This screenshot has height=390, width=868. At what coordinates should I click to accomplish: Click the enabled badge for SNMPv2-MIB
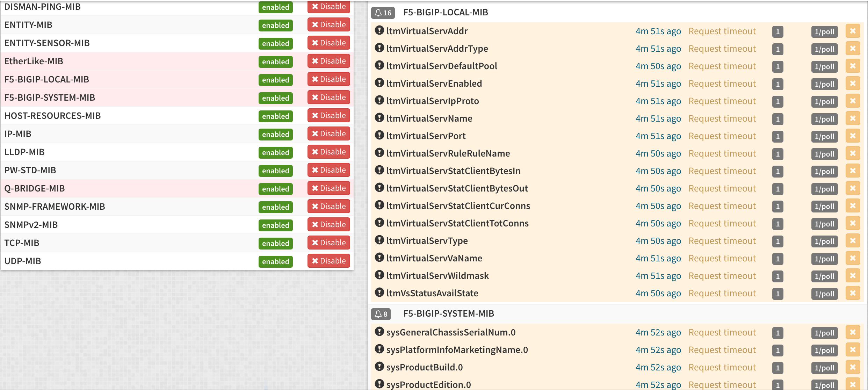pos(276,225)
